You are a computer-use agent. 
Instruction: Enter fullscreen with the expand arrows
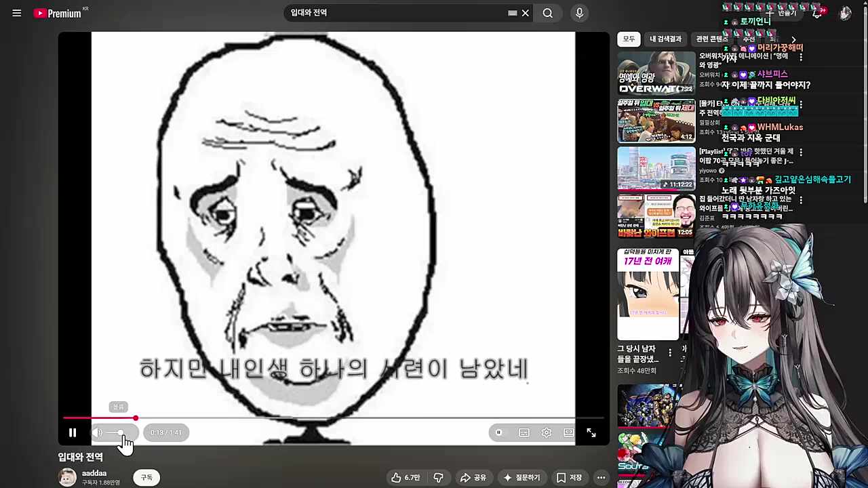(591, 432)
